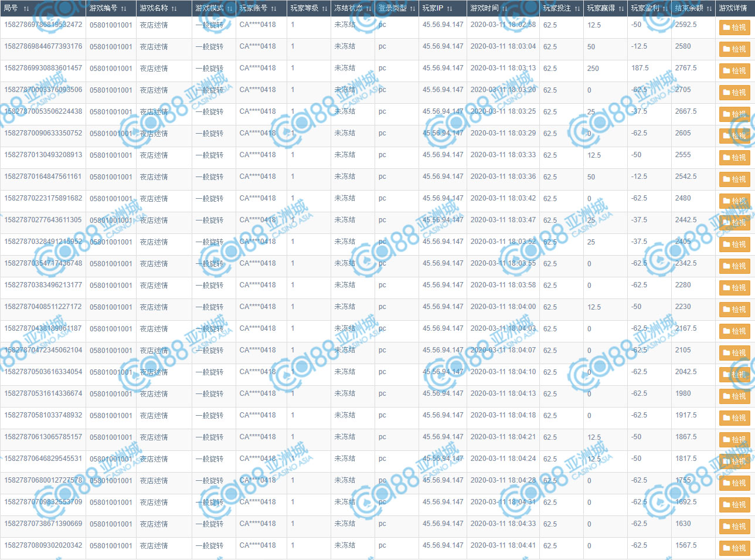The width and height of the screenshot is (755, 560).
Task: Click 检视 on row with balance 2767.5
Action: click(x=734, y=71)
